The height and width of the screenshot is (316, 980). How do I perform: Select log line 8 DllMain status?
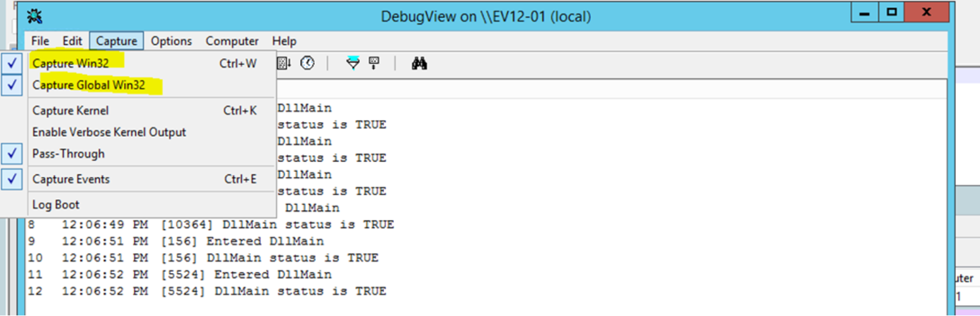(211, 225)
